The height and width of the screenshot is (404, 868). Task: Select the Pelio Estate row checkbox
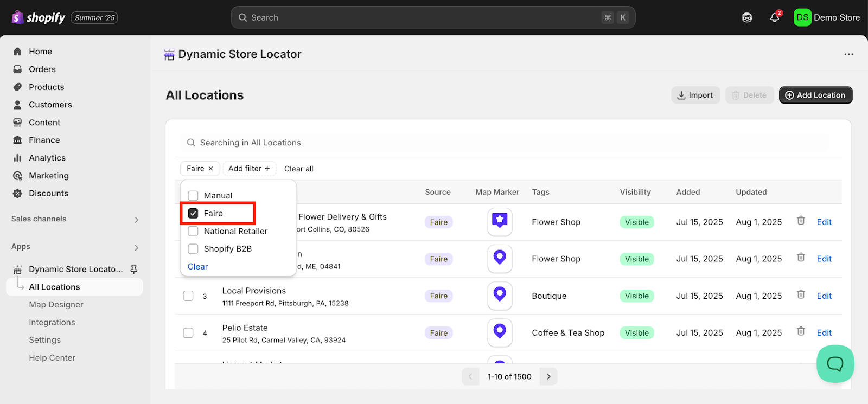[188, 333]
